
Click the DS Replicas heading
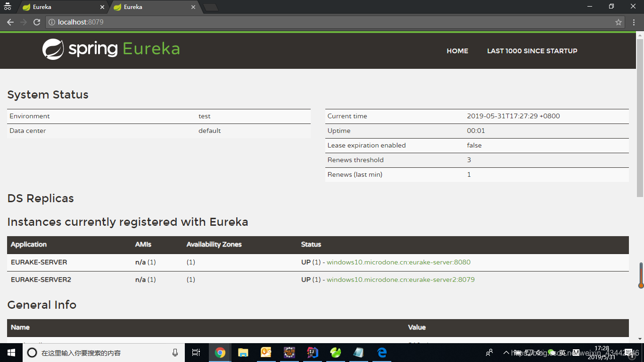(41, 198)
